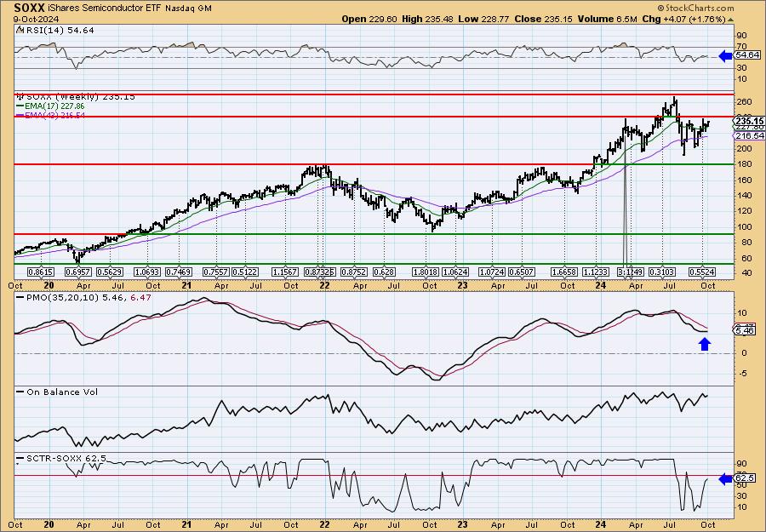Click the 0.5122 cycle value box
The image size is (766, 532).
pyautogui.click(x=245, y=272)
